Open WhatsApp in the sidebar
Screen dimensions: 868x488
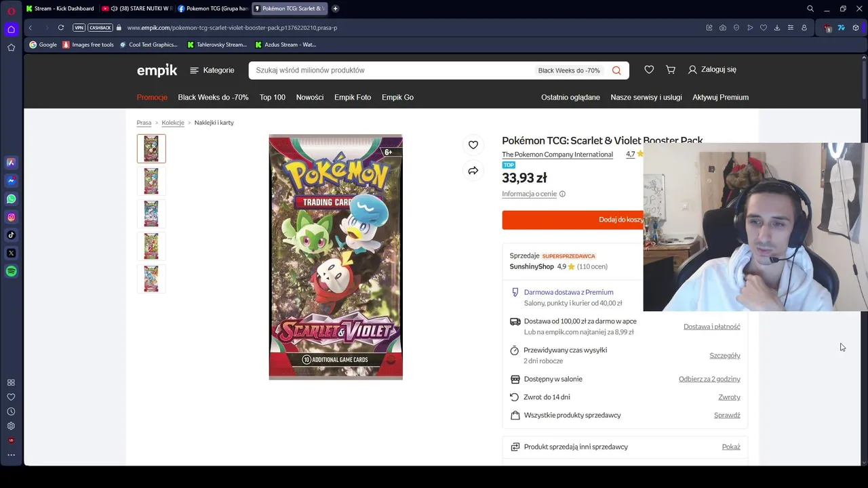[11, 199]
